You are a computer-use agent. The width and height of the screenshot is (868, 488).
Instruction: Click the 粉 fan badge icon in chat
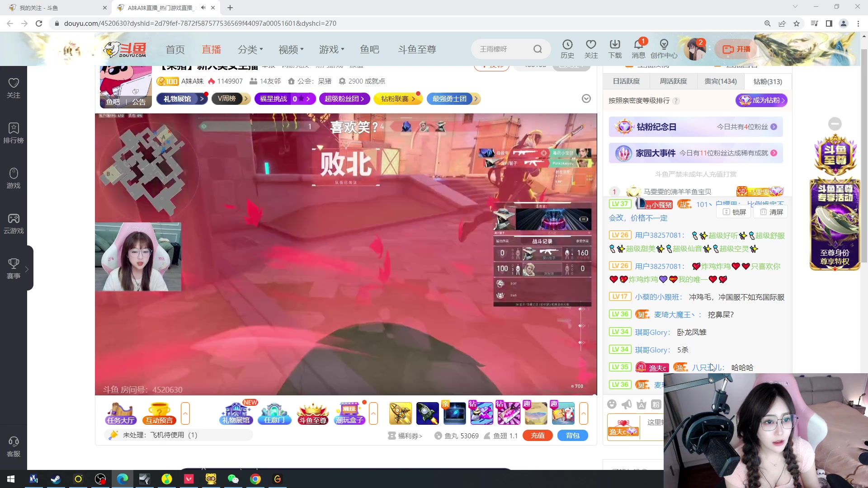pyautogui.click(x=656, y=404)
